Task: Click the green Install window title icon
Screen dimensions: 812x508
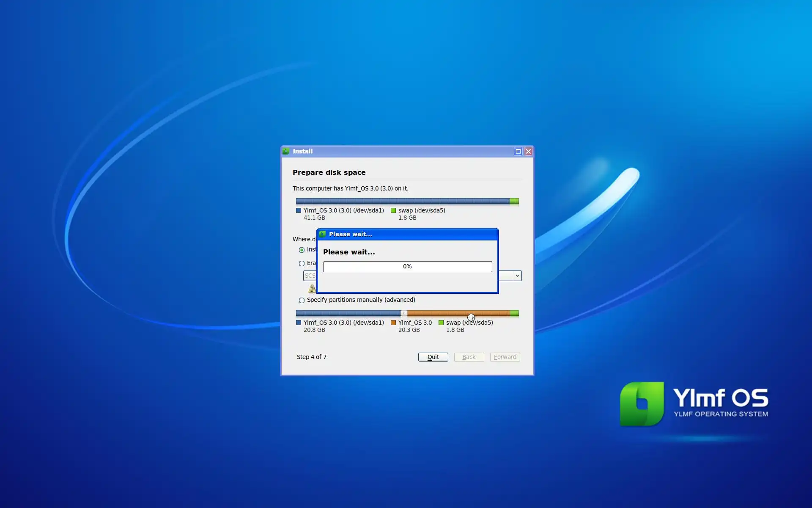Action: [286, 151]
